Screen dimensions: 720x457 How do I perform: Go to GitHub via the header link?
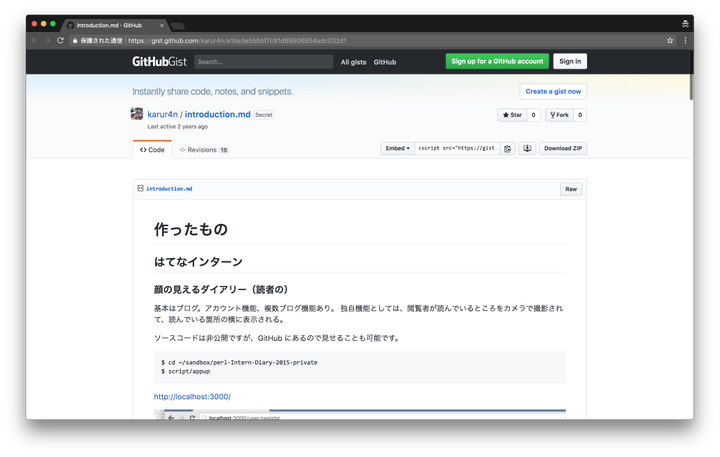pyautogui.click(x=385, y=62)
